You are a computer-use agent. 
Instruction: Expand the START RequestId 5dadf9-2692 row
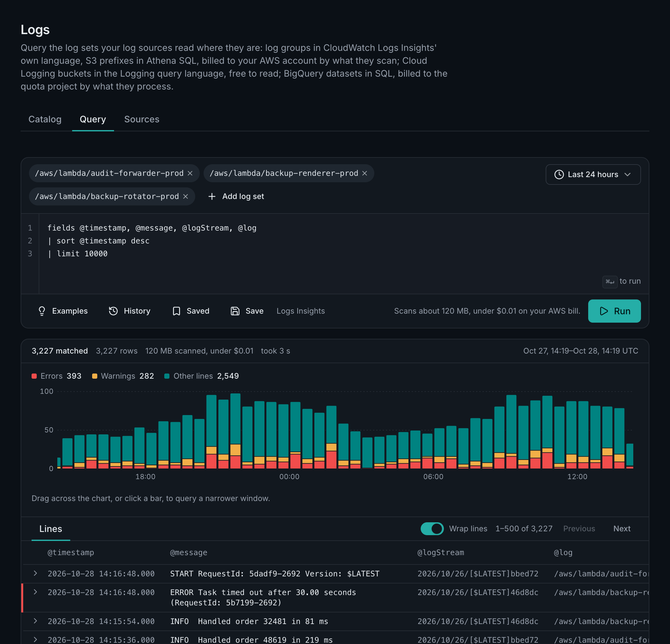[x=35, y=573]
